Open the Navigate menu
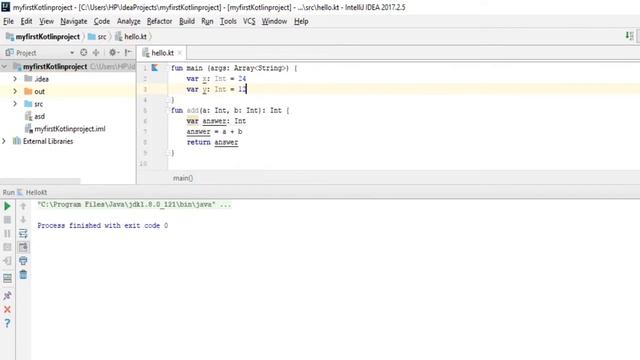 pos(74,21)
